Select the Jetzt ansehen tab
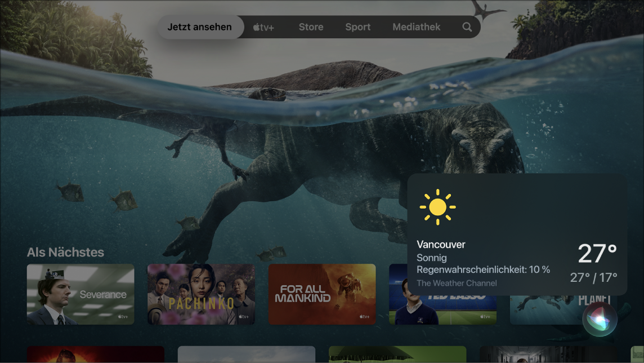The height and width of the screenshot is (363, 644). pos(200,27)
